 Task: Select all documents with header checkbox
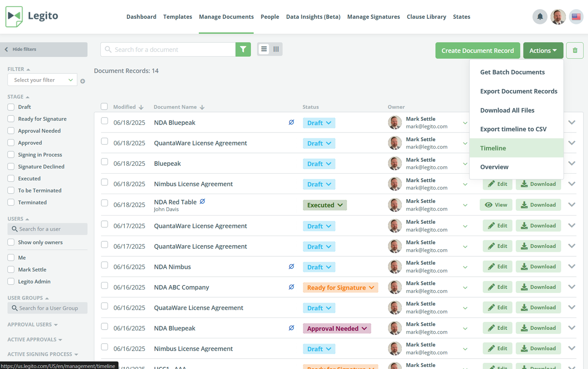coord(104,106)
